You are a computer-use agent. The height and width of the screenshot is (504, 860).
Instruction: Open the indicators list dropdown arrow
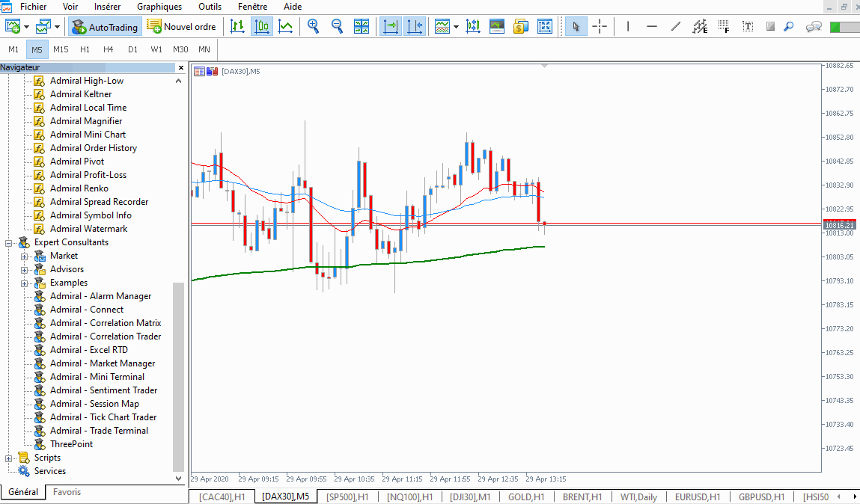click(x=456, y=27)
